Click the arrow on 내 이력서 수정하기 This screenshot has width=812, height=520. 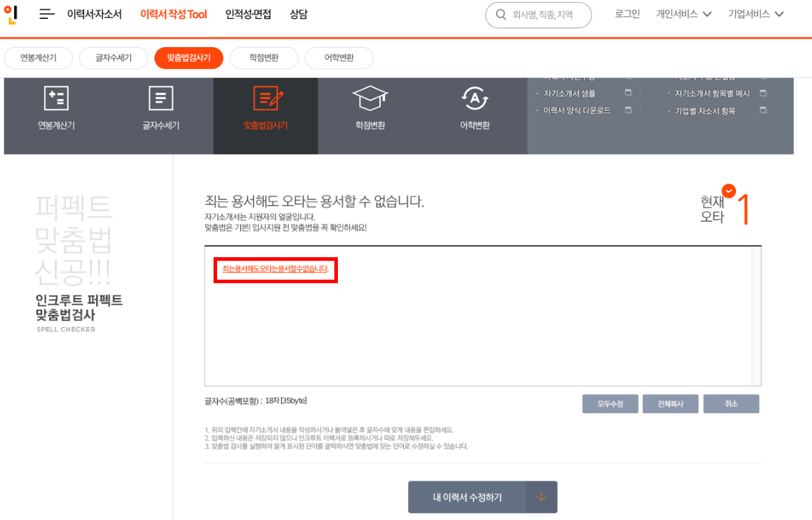tap(541, 496)
